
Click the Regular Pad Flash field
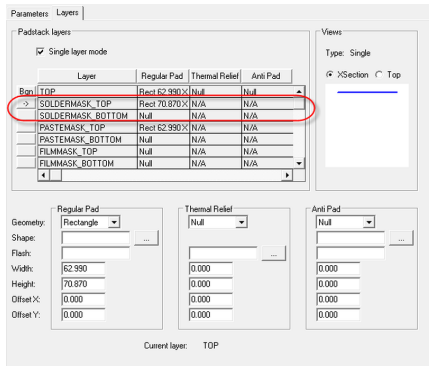(96, 253)
